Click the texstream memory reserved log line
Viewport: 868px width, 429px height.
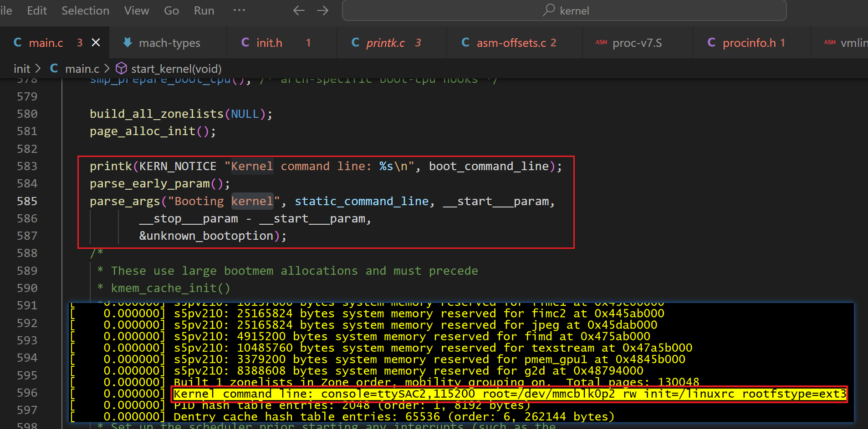click(x=433, y=348)
